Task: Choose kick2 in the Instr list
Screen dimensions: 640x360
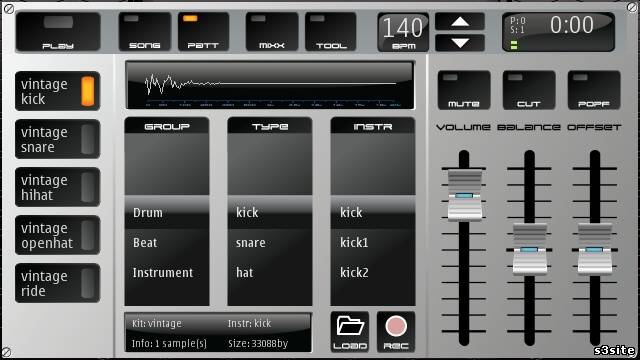Action: (x=373, y=272)
